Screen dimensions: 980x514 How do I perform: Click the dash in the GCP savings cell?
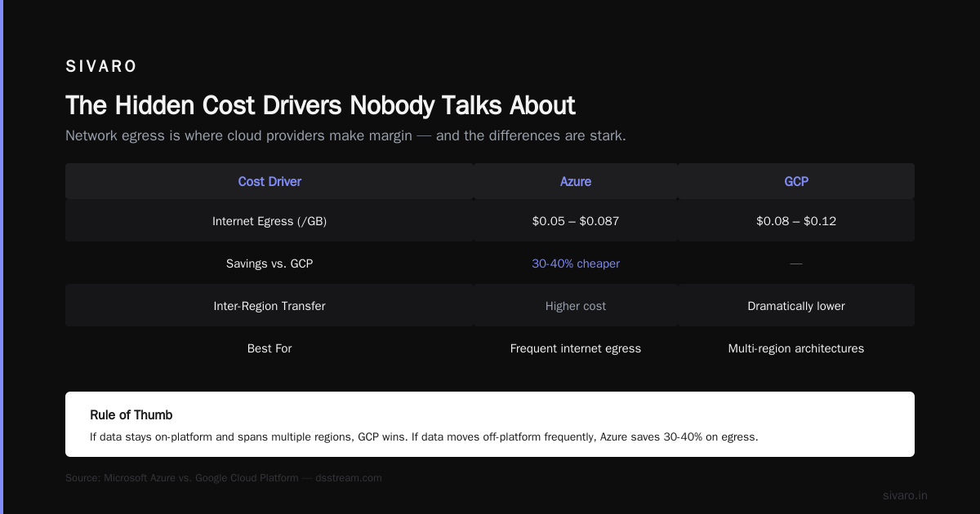point(796,264)
